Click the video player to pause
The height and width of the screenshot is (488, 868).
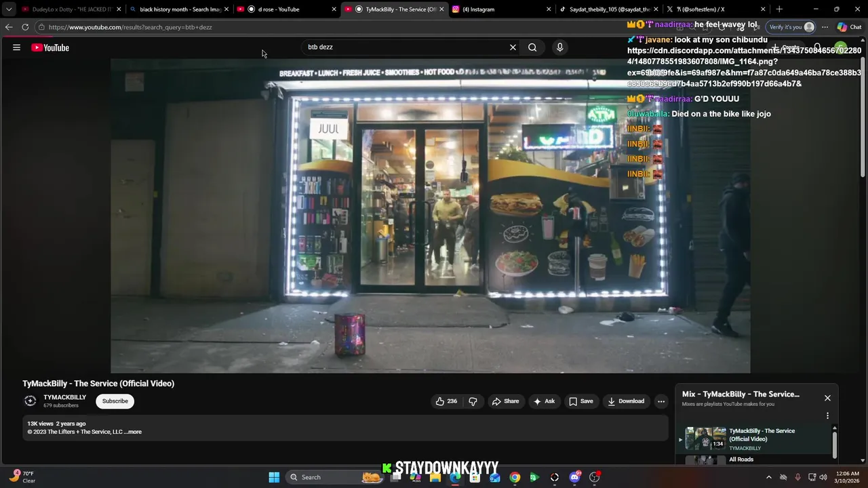(x=431, y=216)
